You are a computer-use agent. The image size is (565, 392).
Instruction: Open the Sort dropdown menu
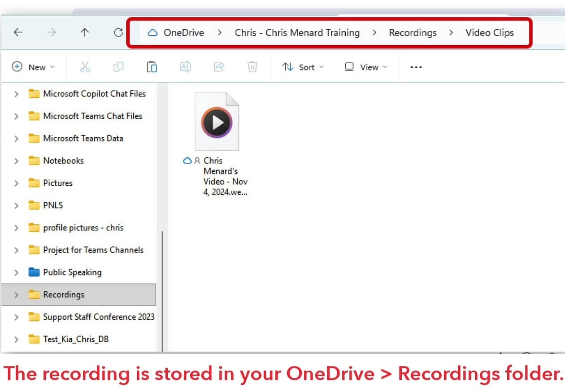tap(303, 67)
